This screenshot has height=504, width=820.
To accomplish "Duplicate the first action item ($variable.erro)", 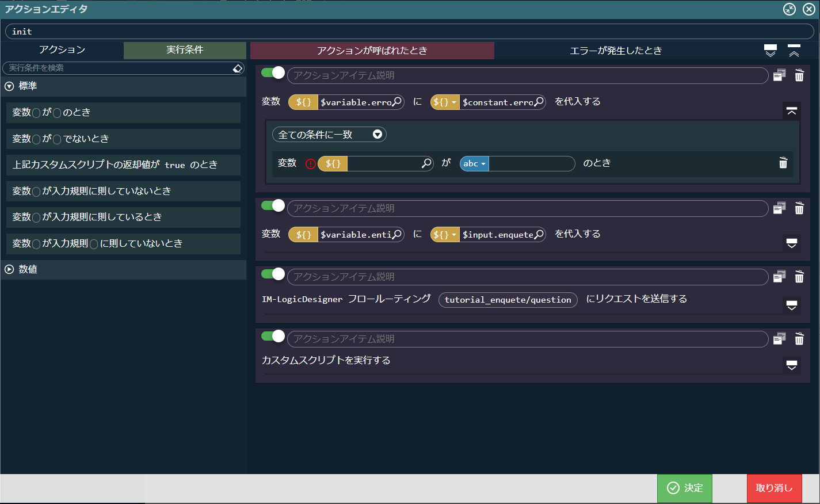I will pos(779,75).
